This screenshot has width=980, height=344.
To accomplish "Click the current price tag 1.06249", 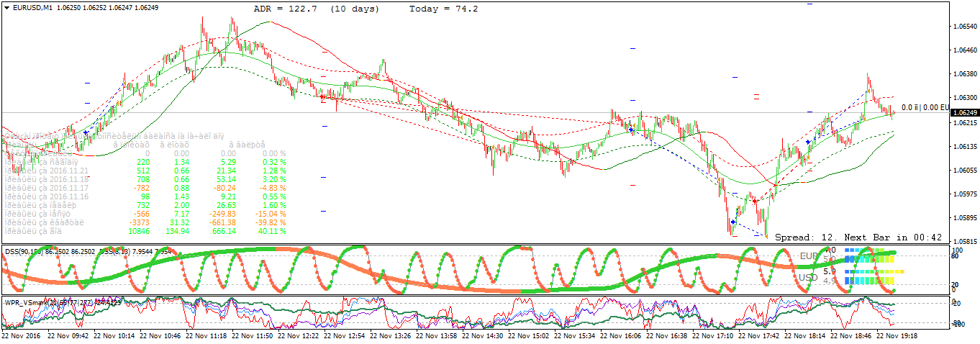I will pos(964,113).
